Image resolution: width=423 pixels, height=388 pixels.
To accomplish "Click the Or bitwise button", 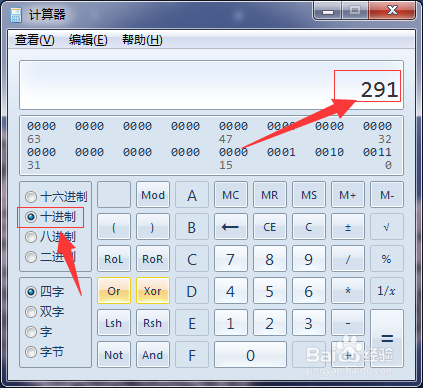I will 114,291.
